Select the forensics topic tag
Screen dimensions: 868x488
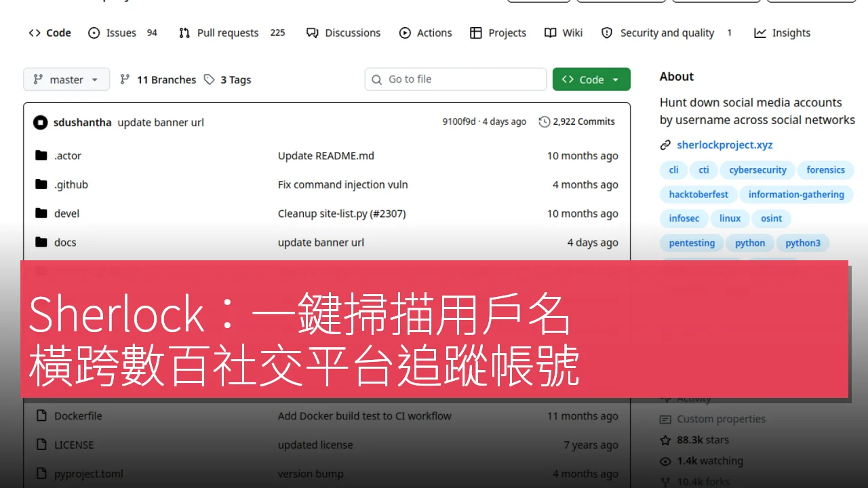[x=825, y=170]
